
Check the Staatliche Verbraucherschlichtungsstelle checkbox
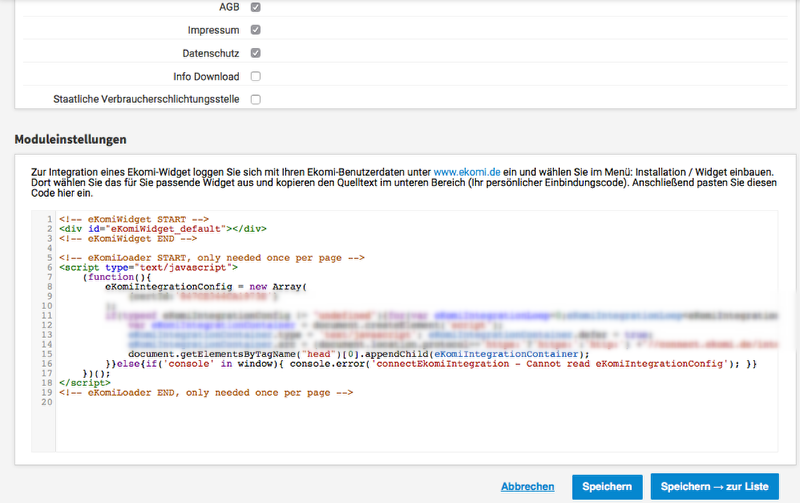[x=255, y=99]
